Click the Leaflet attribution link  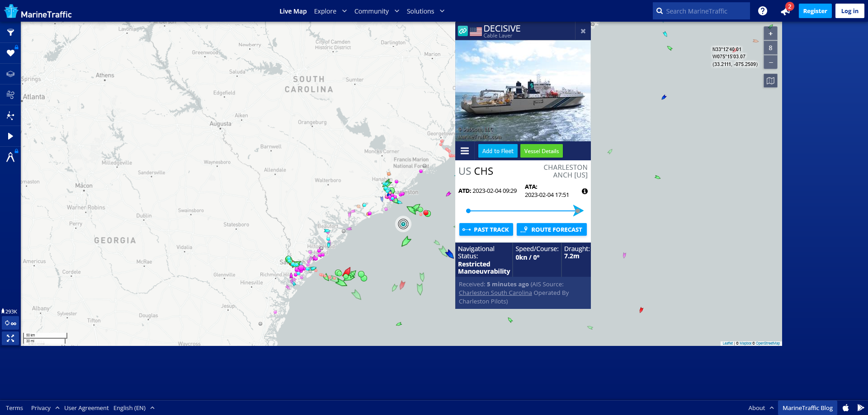(x=728, y=343)
